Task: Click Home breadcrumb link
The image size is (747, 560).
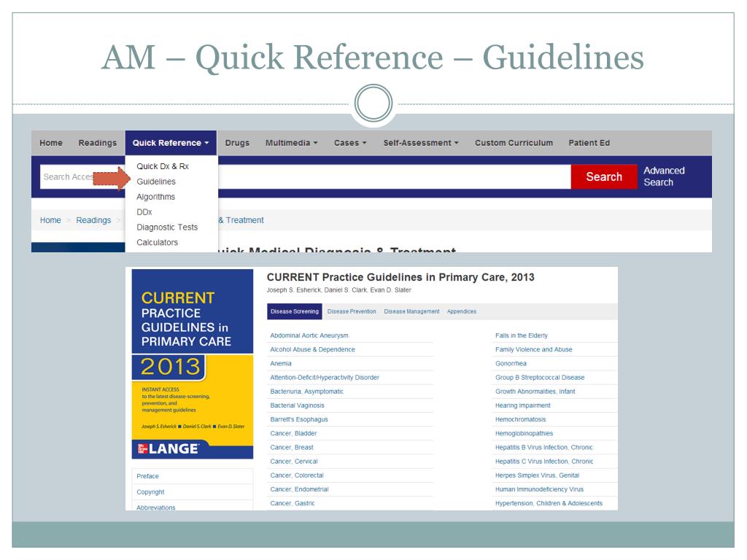Action: pyautogui.click(x=50, y=220)
